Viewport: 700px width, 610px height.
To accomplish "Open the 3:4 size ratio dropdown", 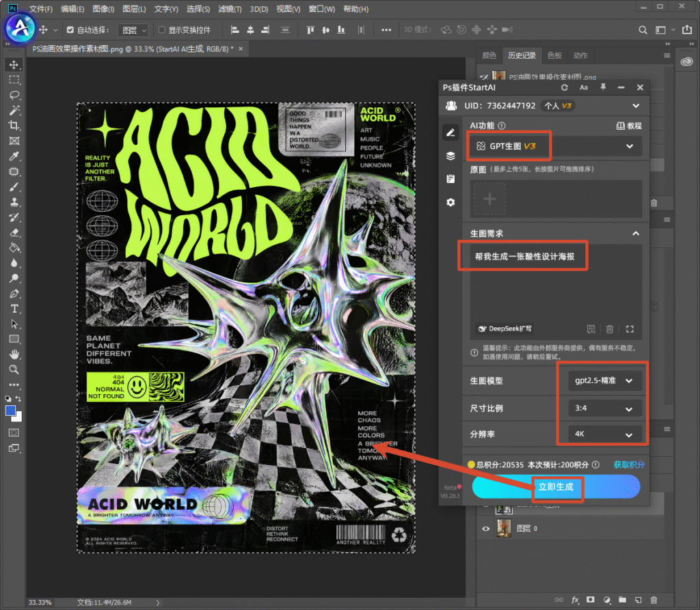I will coord(604,408).
